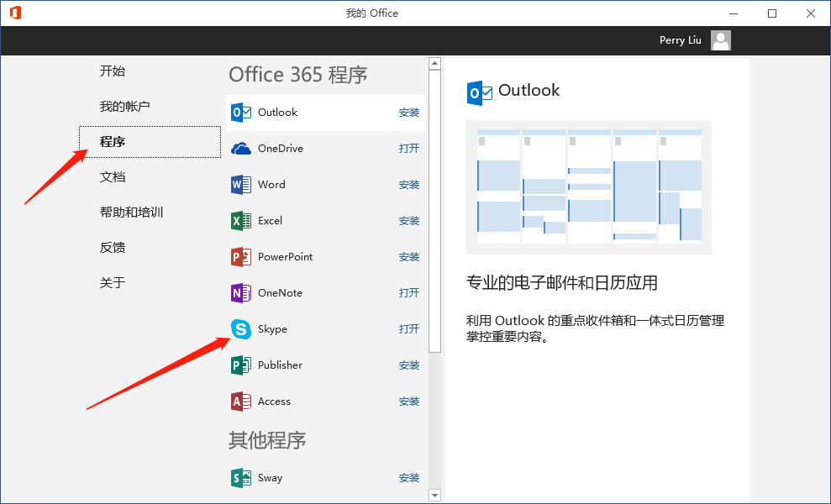831x504 pixels.
Task: Open Skype via its 打开 link
Action: [409, 329]
